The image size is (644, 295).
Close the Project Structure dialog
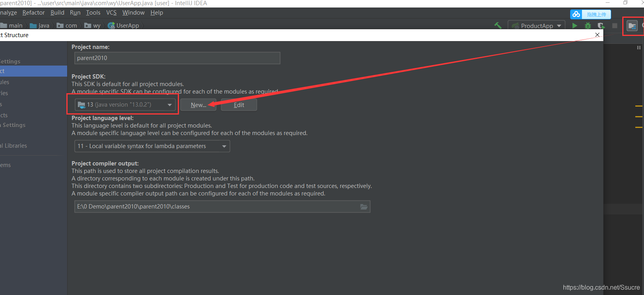(597, 35)
